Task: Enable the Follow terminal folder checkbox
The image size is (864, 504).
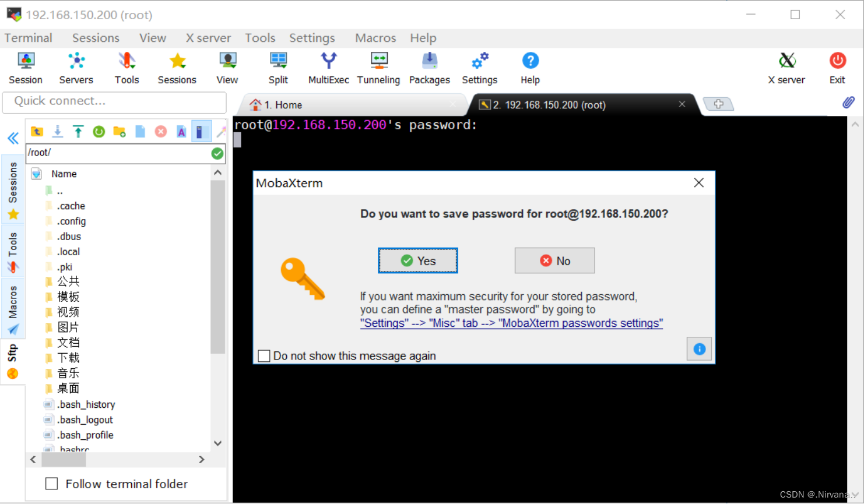Action: 52,484
